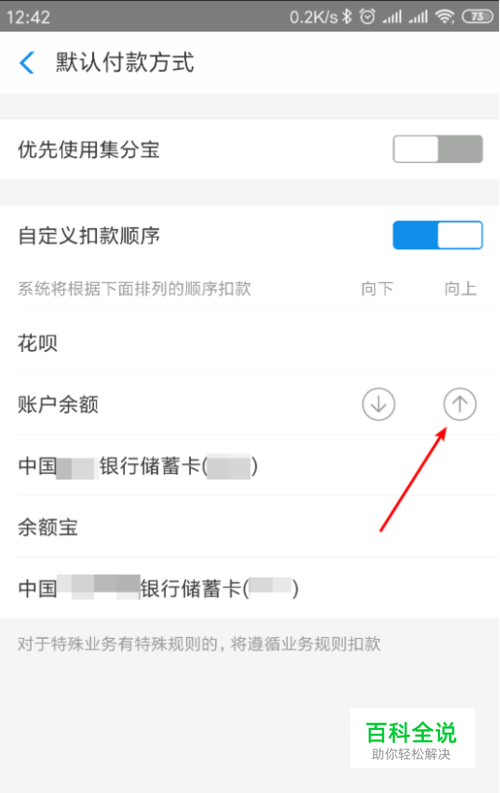The height and width of the screenshot is (793, 500).
Task: Select last 中国 银行储蓄卡 row
Action: pyautogui.click(x=250, y=588)
